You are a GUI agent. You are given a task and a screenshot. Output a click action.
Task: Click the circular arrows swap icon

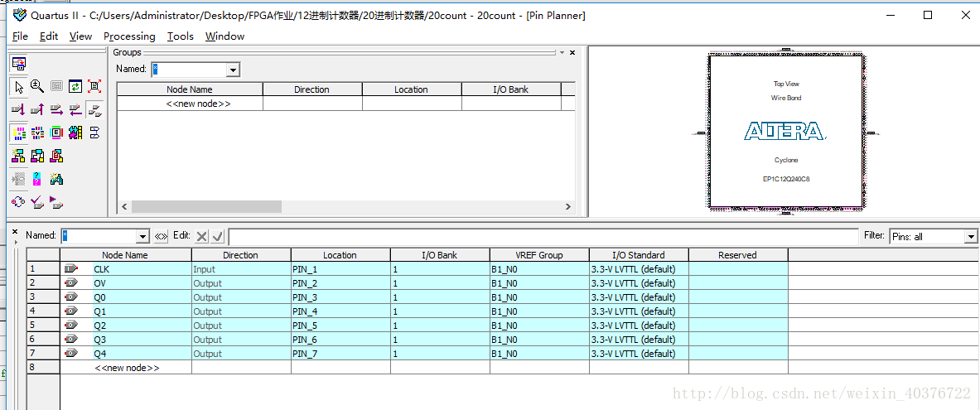pos(19,202)
